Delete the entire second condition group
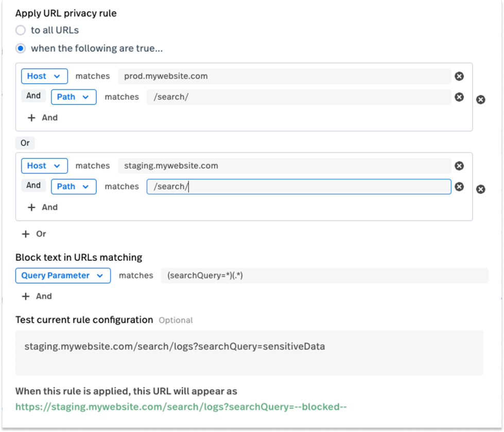The width and height of the screenshot is (504, 432). 480,189
